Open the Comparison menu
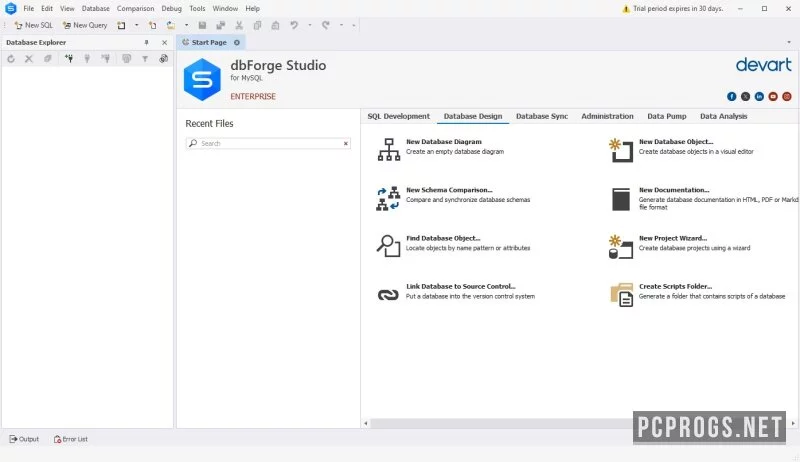 point(135,9)
